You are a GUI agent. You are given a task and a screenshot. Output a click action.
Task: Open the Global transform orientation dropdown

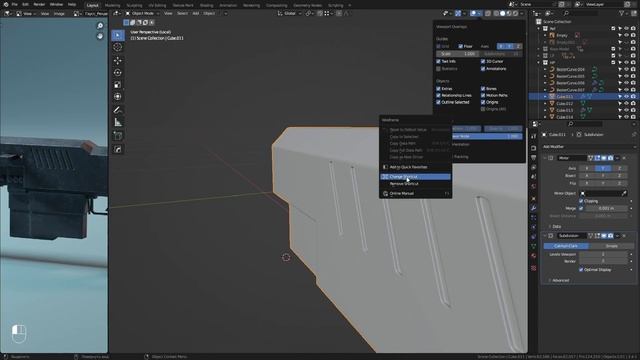pyautogui.click(x=289, y=13)
